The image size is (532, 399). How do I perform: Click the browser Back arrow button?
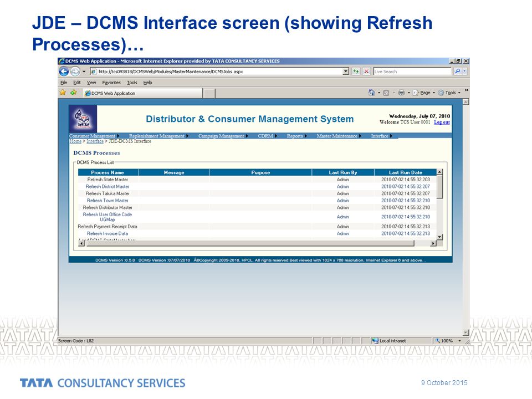pyautogui.click(x=64, y=71)
